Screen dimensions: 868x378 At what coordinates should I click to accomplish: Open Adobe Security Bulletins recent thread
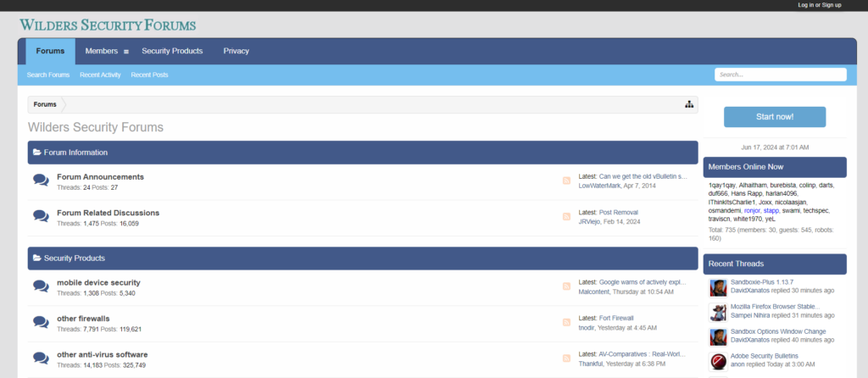[x=765, y=356]
